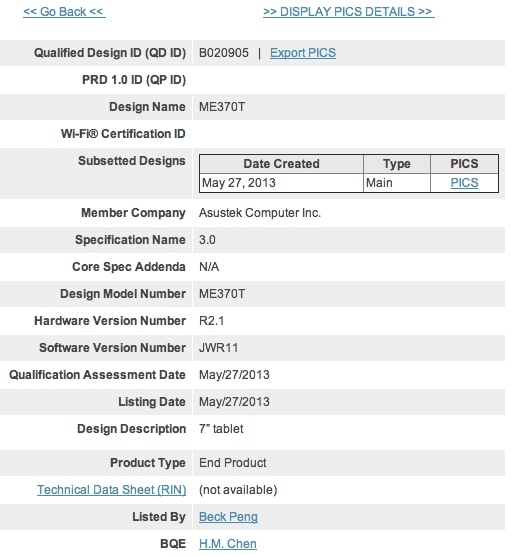Open the PICS link in Subsetted Designs table

click(464, 183)
